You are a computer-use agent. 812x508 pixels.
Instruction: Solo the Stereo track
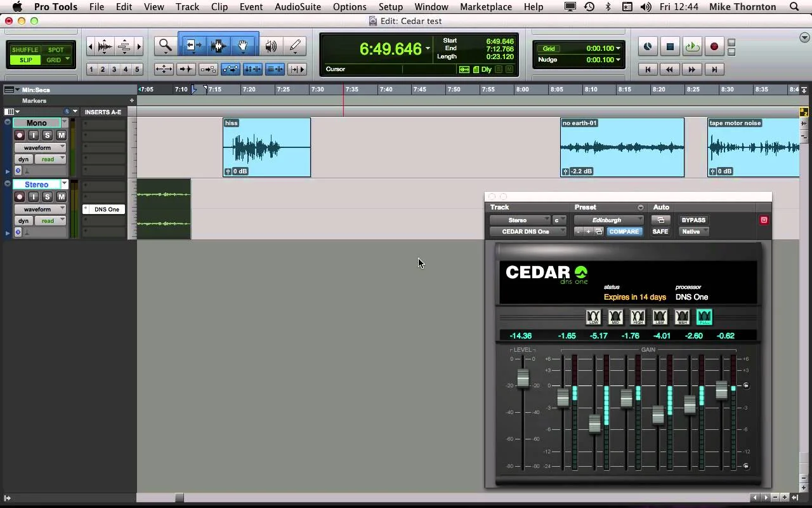click(x=47, y=197)
